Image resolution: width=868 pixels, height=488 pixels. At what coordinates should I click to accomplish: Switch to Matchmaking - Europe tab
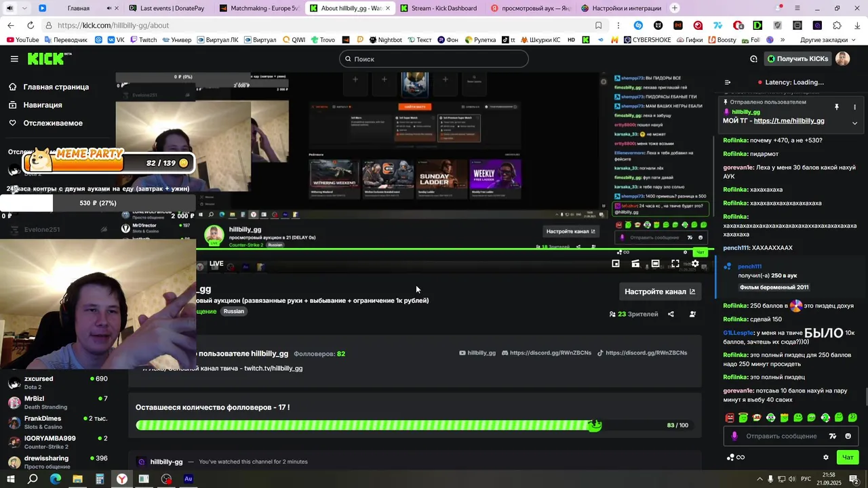click(258, 8)
